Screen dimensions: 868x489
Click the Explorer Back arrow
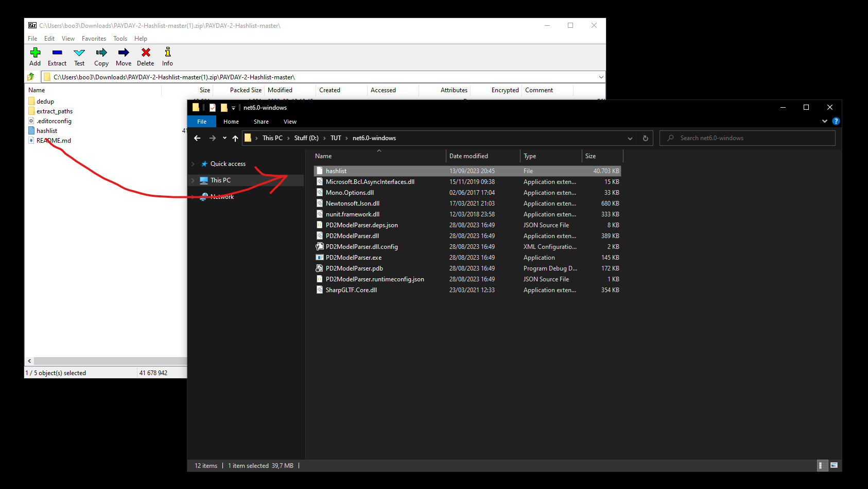coord(197,138)
